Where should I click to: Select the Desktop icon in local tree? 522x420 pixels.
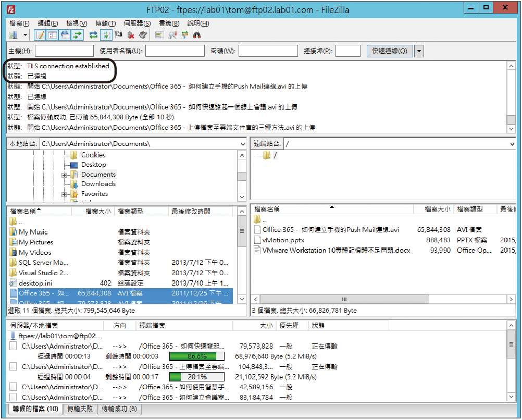(x=74, y=165)
